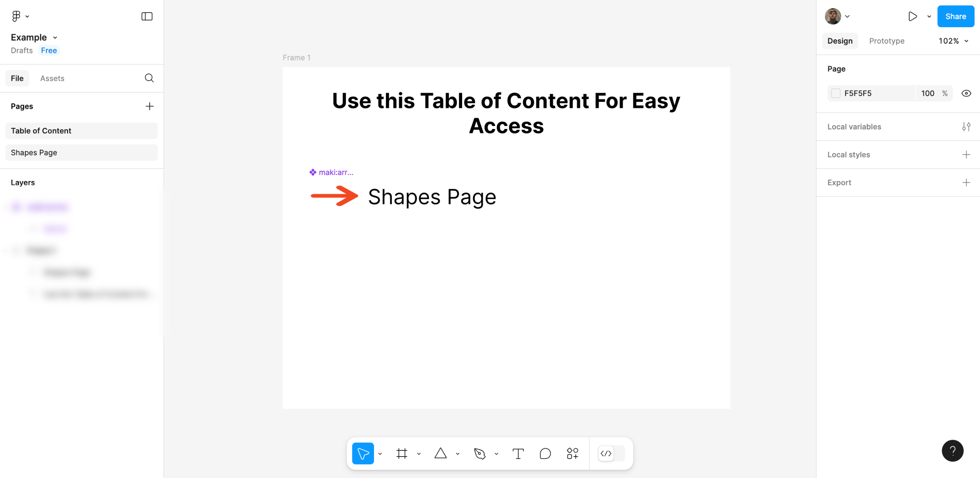
Task: Select the Text tool
Action: 518,453
